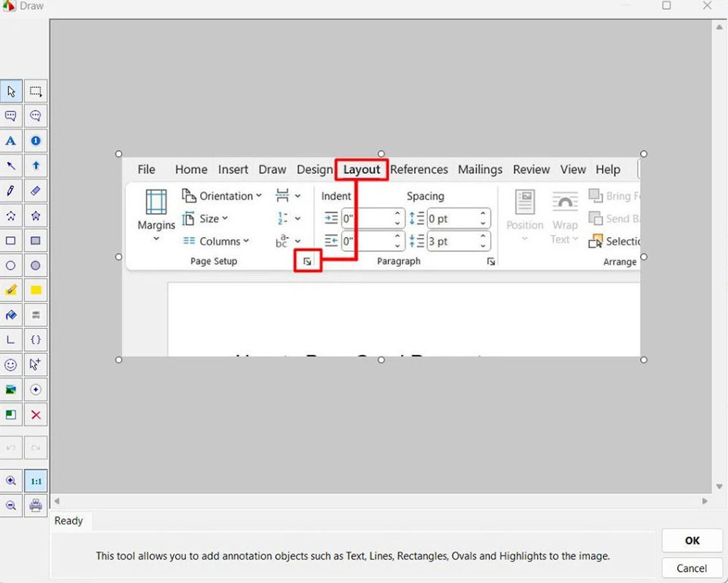Insert a picture with the image tool
The height and width of the screenshot is (583, 728).
pyautogui.click(x=11, y=390)
